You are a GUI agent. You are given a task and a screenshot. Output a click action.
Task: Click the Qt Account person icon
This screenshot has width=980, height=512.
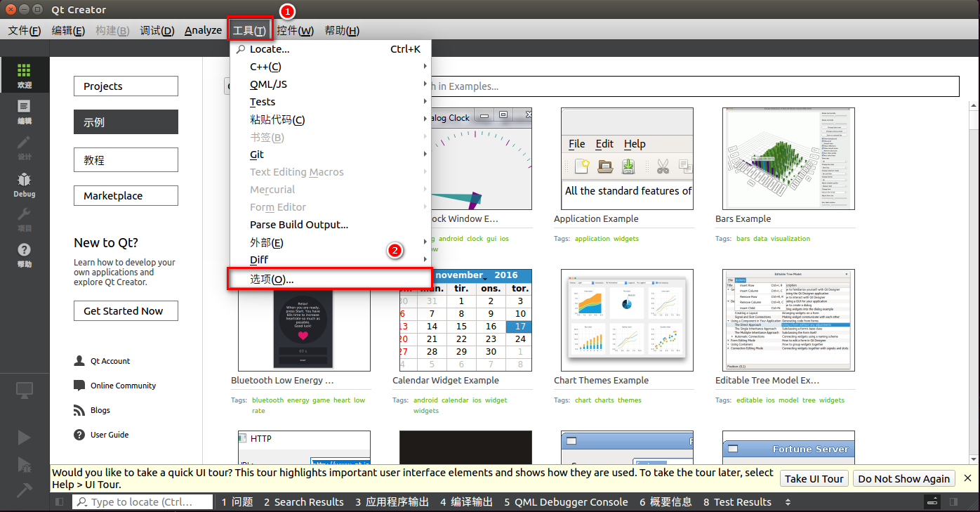(x=79, y=361)
